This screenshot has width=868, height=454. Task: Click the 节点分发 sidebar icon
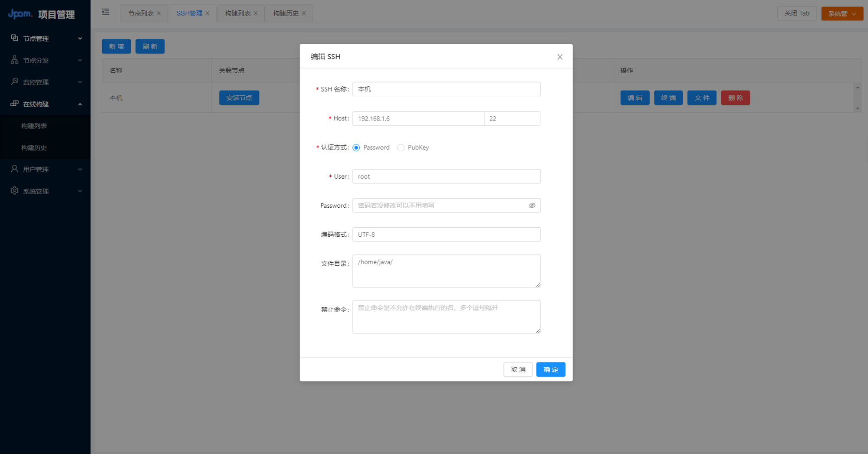tap(14, 60)
